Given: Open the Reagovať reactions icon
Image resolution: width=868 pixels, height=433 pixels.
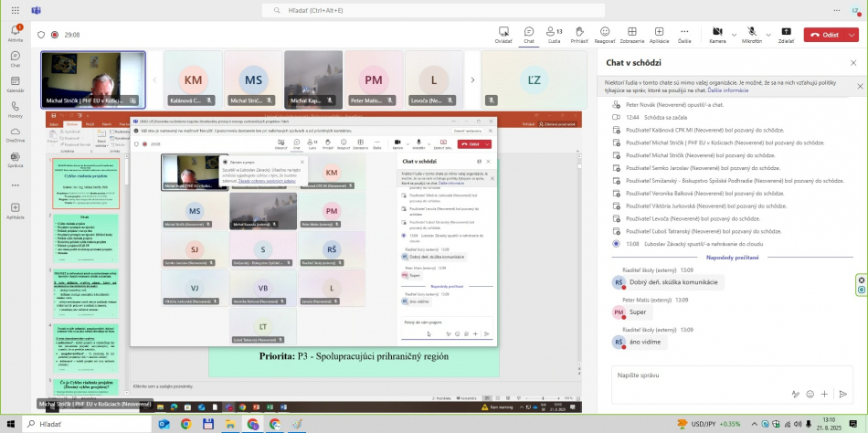Looking at the screenshot, I should 605,32.
